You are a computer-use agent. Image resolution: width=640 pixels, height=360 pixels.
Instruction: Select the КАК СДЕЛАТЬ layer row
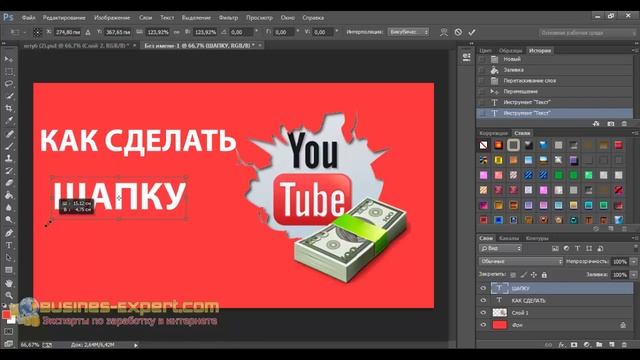(555, 300)
